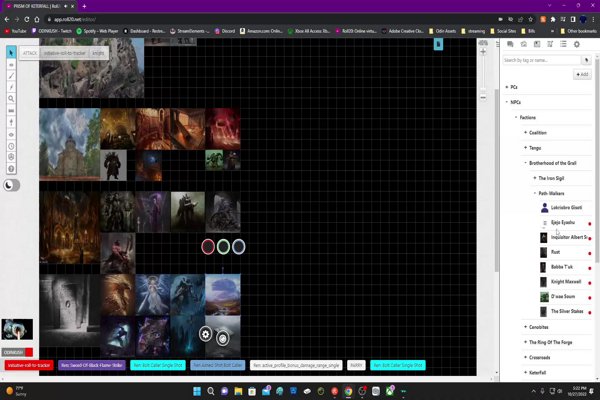Run Ren: Sword Of Black Flame Strike macro
Screen dimensions: 600x400
tap(91, 365)
